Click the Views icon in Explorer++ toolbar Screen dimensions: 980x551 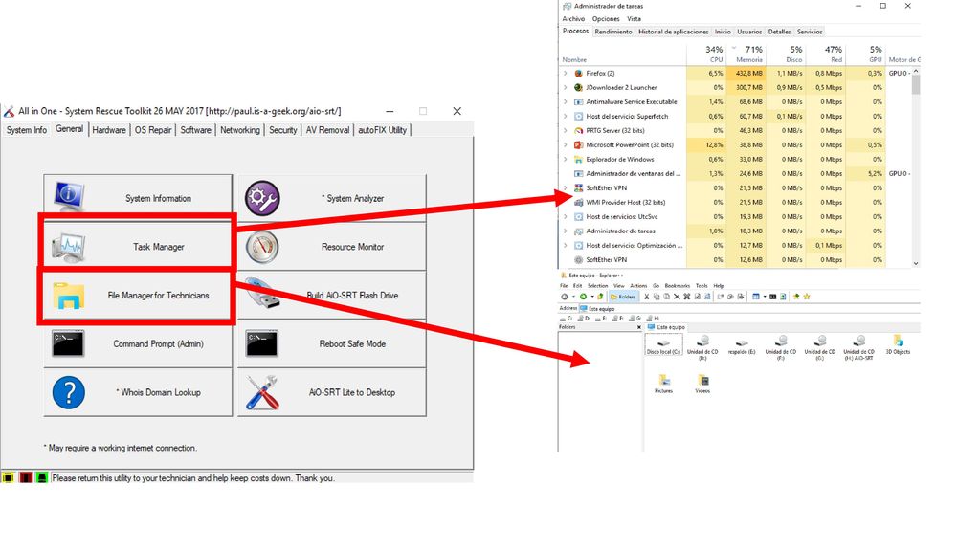coord(756,297)
